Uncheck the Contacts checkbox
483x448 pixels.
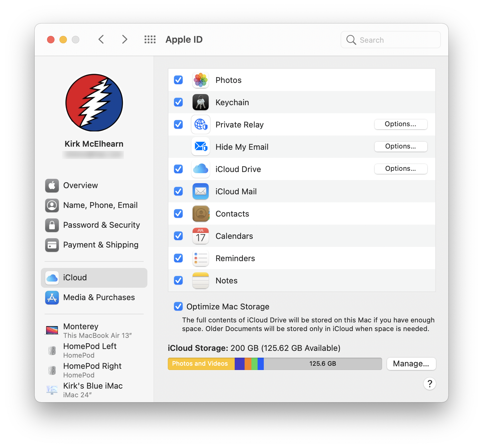[178, 213]
